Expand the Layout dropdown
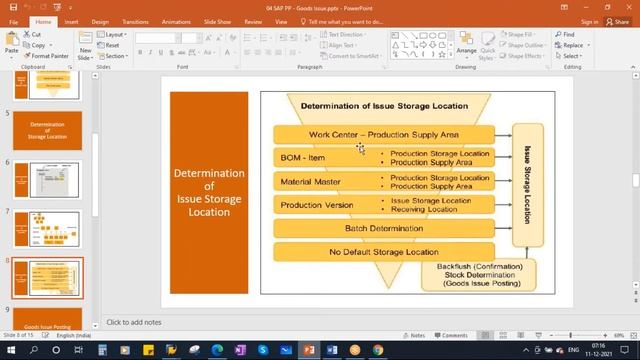 click(112, 35)
